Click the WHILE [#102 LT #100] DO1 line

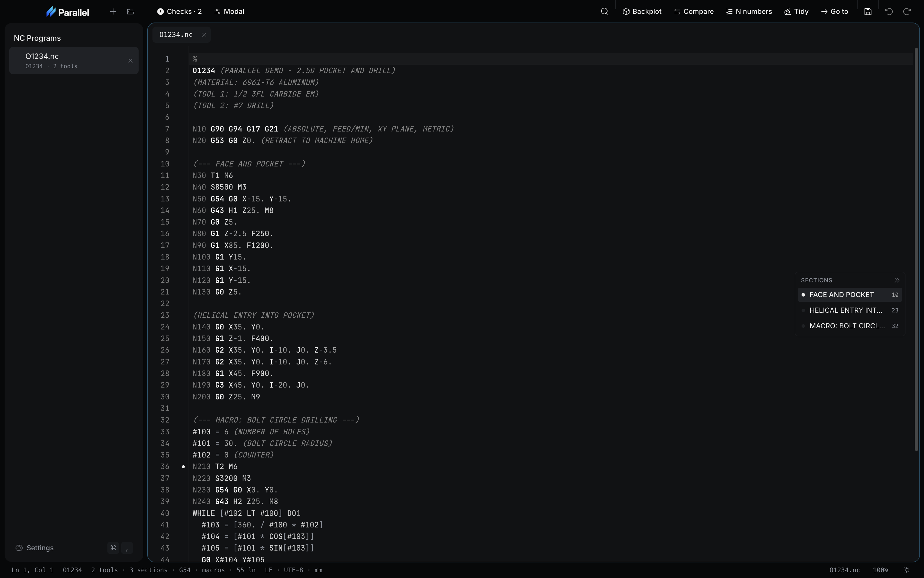tap(246, 513)
